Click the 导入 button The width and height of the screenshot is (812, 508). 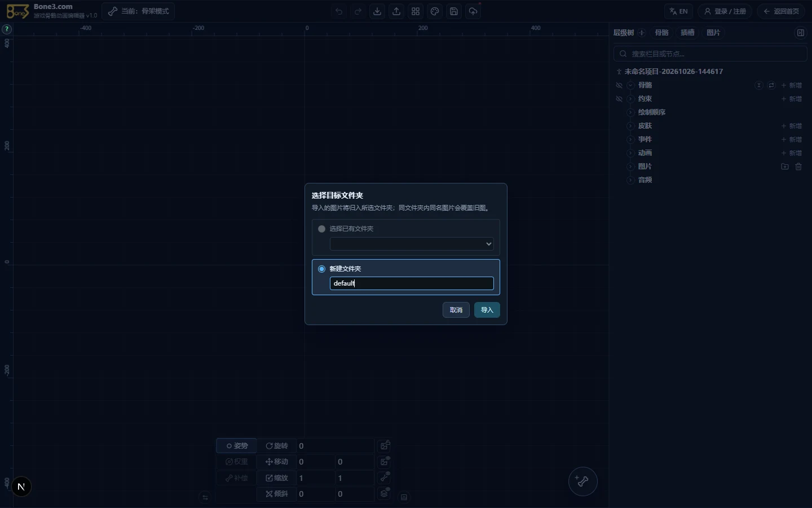(x=487, y=310)
